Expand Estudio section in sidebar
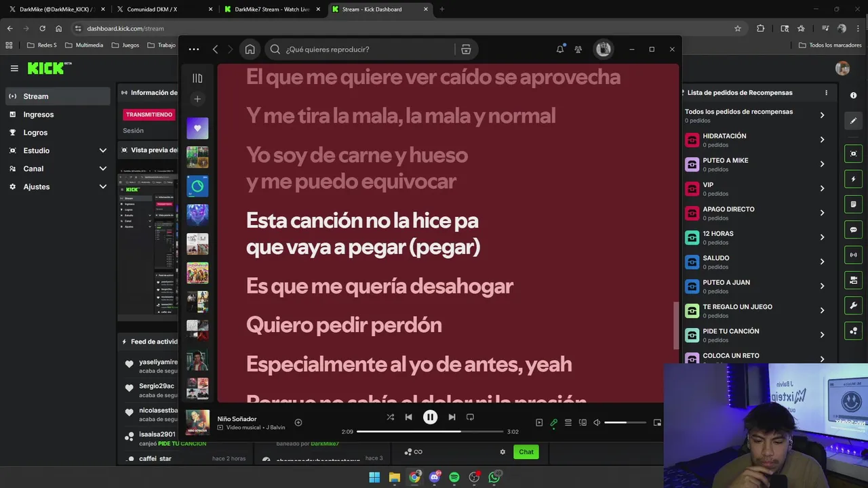Screen dimensions: 868x488 point(58,150)
